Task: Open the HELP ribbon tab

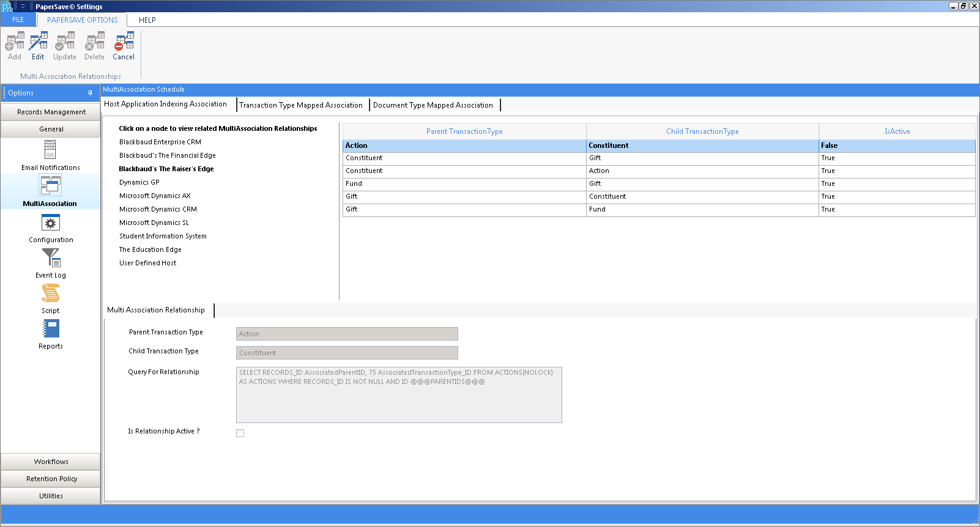Action: click(147, 20)
